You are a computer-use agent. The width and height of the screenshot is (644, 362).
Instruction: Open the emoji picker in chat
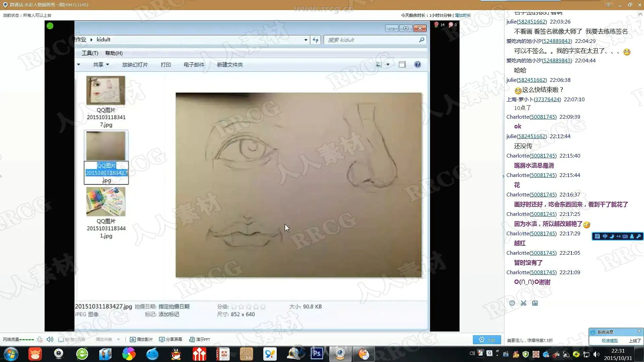512,303
